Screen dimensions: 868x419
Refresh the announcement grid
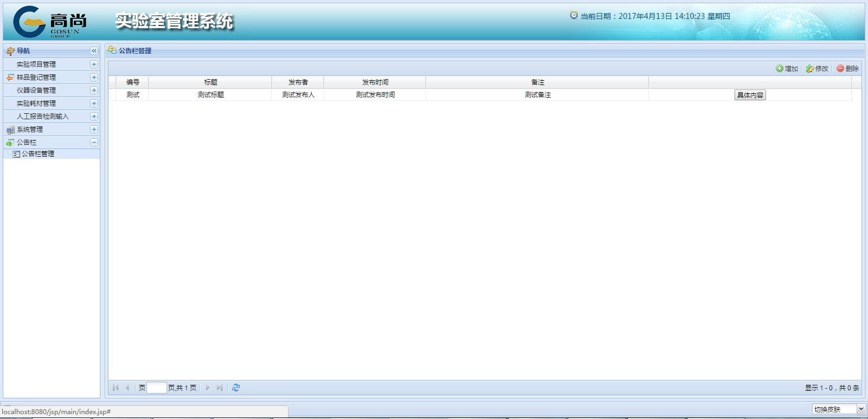click(x=236, y=388)
